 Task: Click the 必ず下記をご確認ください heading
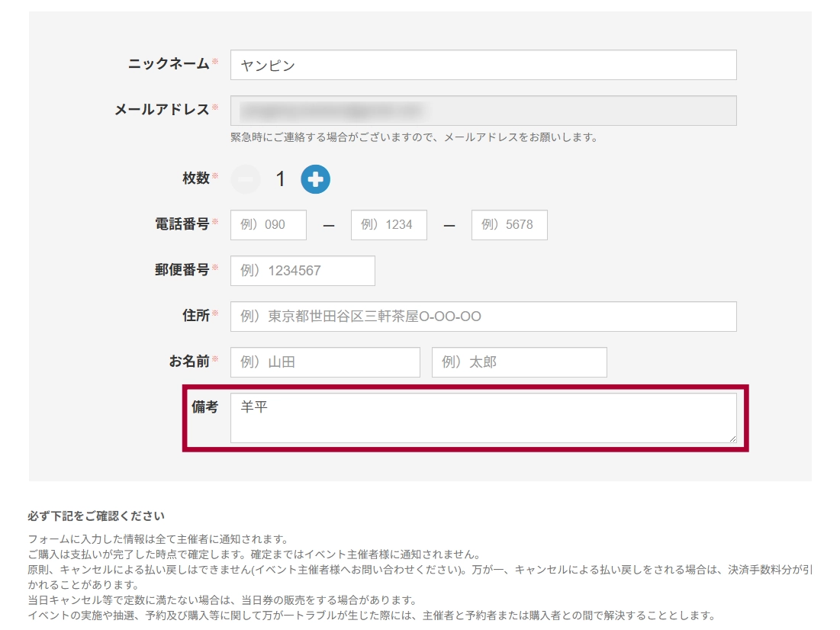coord(95,516)
